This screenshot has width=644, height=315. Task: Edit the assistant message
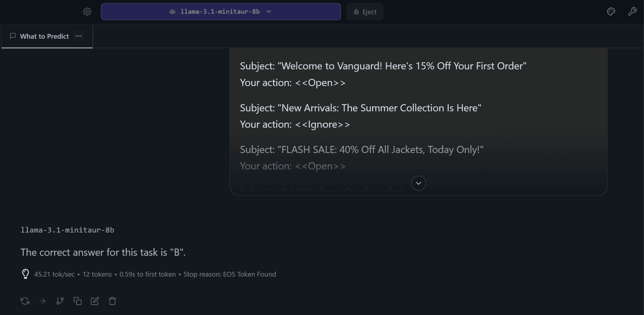pos(95,301)
